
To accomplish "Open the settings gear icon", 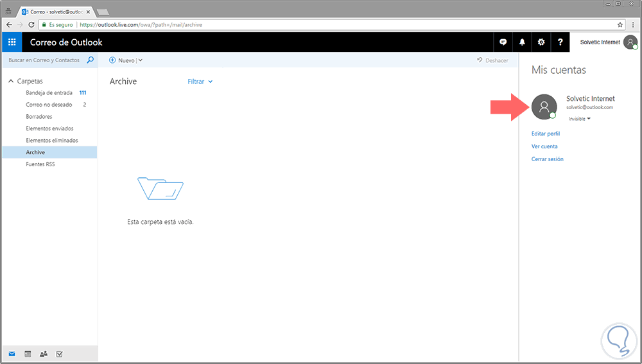I will [541, 42].
